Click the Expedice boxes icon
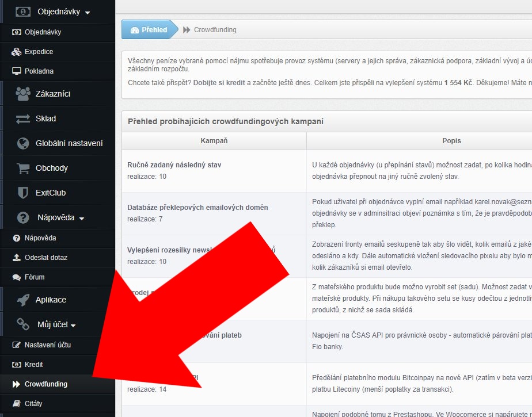The height and width of the screenshot is (417, 532). tap(16, 52)
